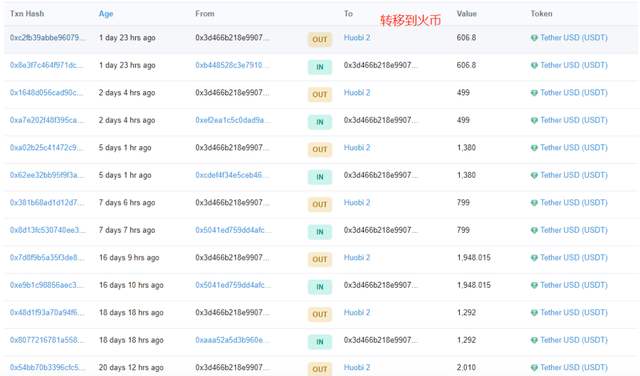
Task: Click Tether icon in 1,948.015 OUT row
Action: tap(534, 258)
